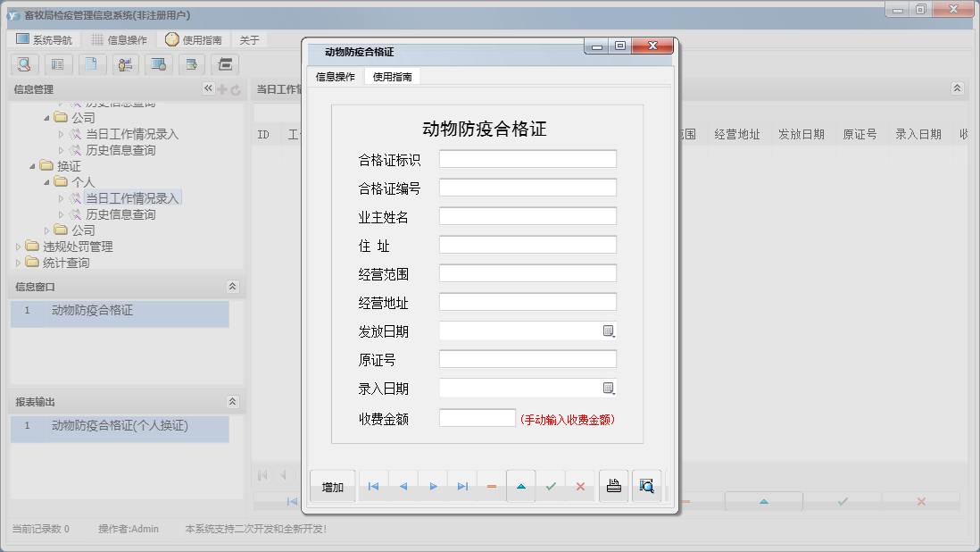Delete record using red minus icon
The width and height of the screenshot is (980, 552).
491,486
